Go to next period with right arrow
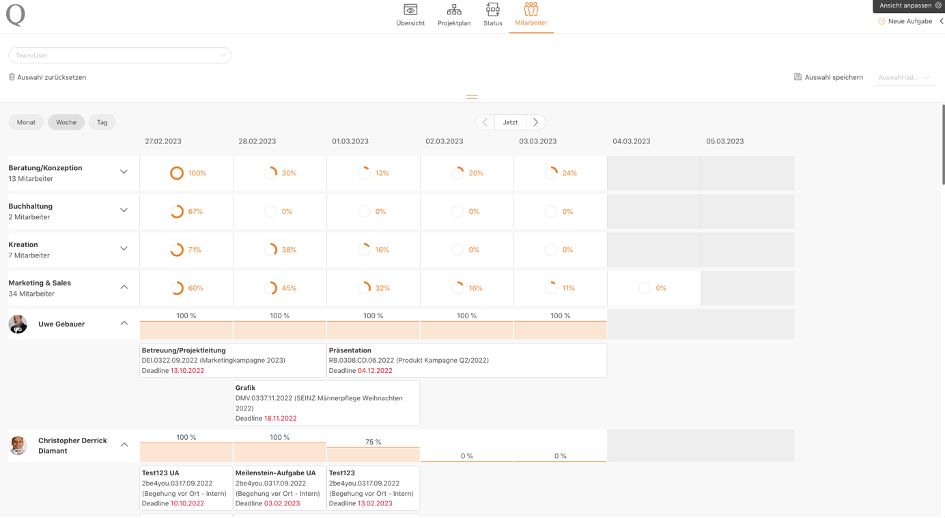The width and height of the screenshot is (945, 518). pos(536,122)
